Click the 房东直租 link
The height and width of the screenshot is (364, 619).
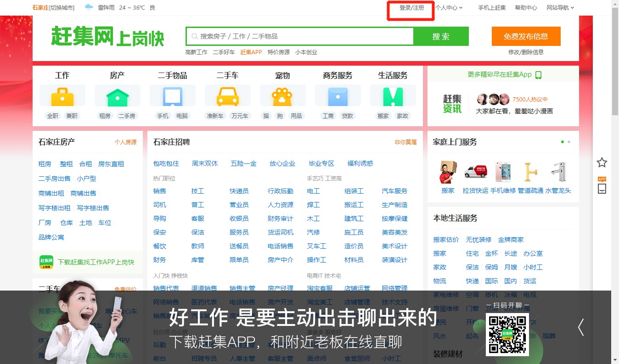(111, 164)
